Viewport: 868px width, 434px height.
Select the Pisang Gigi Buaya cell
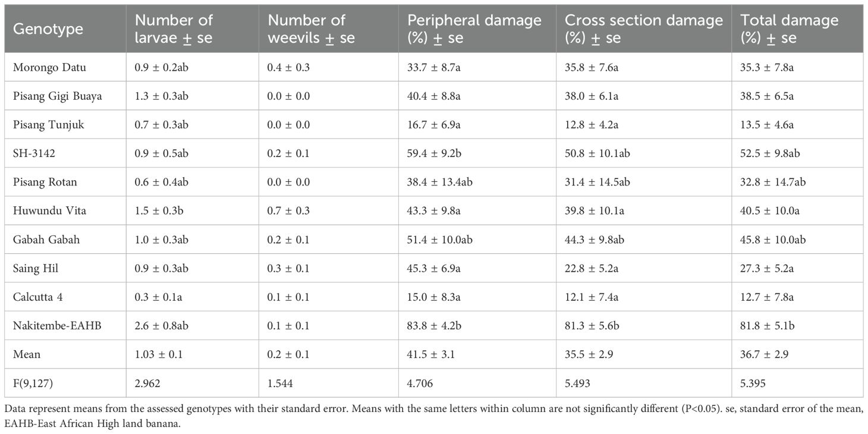coord(56,96)
